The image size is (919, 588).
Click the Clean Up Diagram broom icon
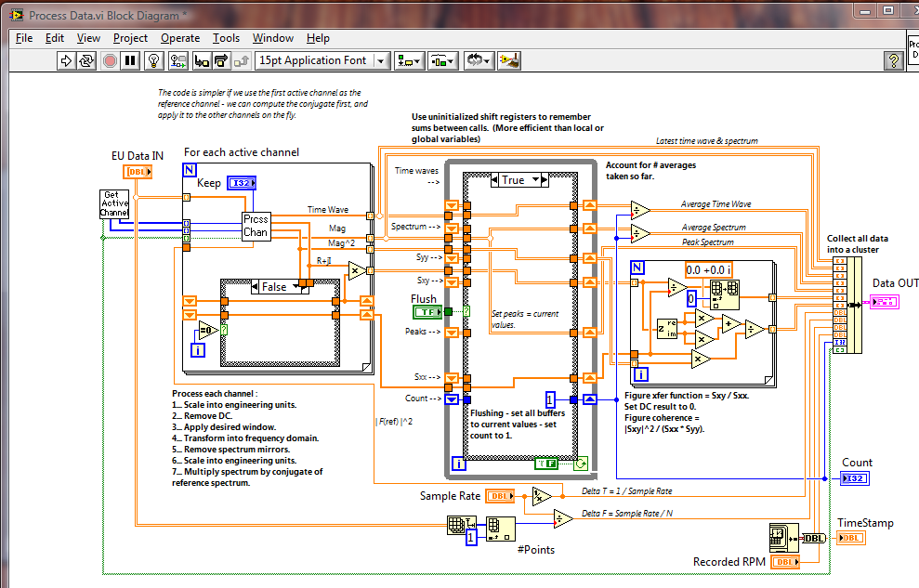[507, 60]
